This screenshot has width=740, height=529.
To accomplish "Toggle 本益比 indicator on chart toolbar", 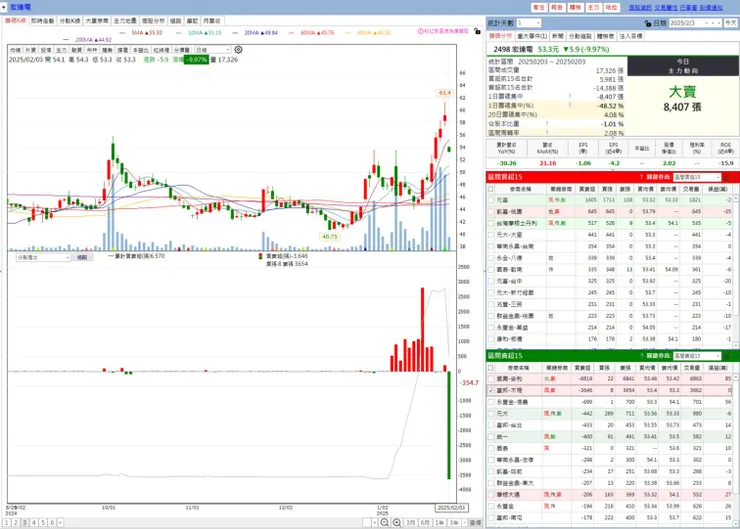I will pyautogui.click(x=140, y=50).
